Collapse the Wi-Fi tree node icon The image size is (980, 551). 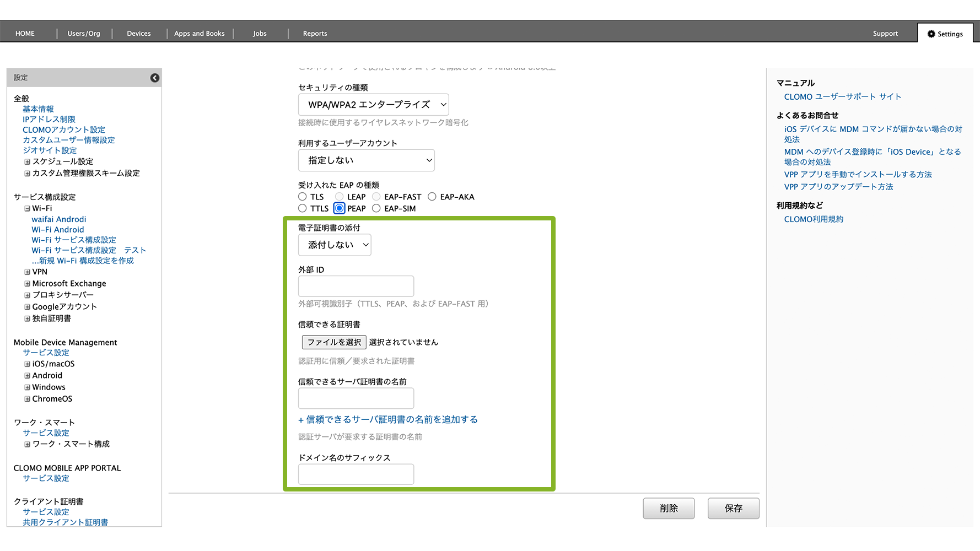[27, 209]
